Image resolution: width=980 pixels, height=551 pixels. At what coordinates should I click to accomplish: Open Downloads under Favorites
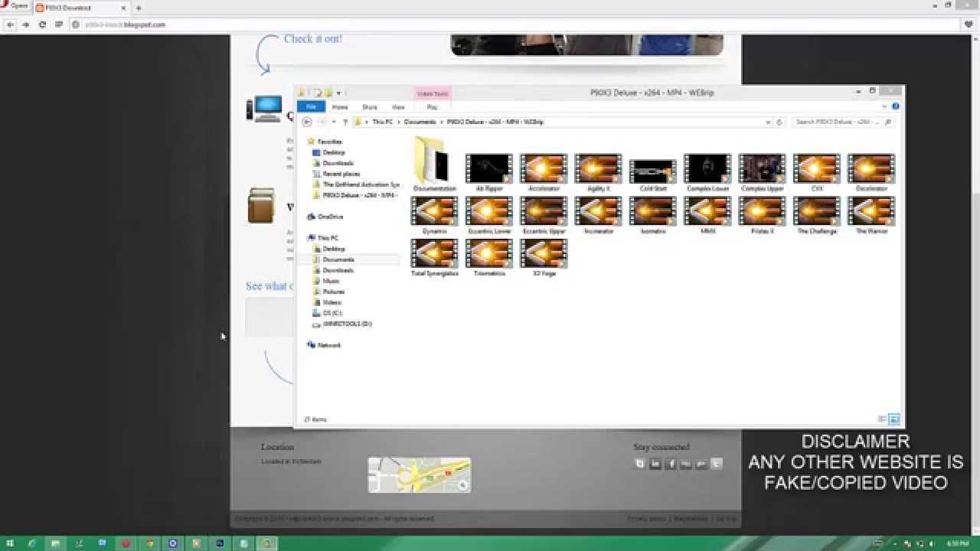pos(338,163)
